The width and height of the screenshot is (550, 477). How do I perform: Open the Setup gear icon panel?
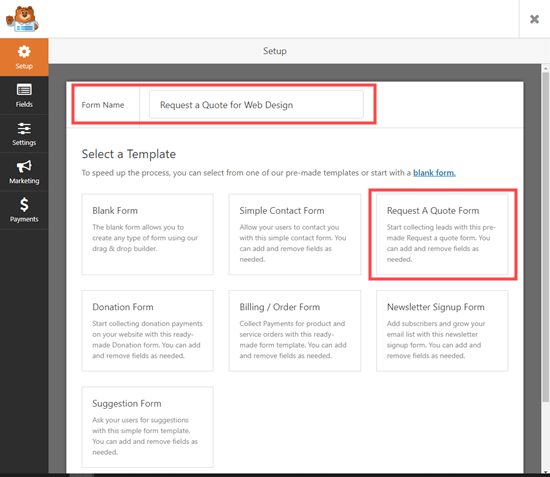click(24, 57)
